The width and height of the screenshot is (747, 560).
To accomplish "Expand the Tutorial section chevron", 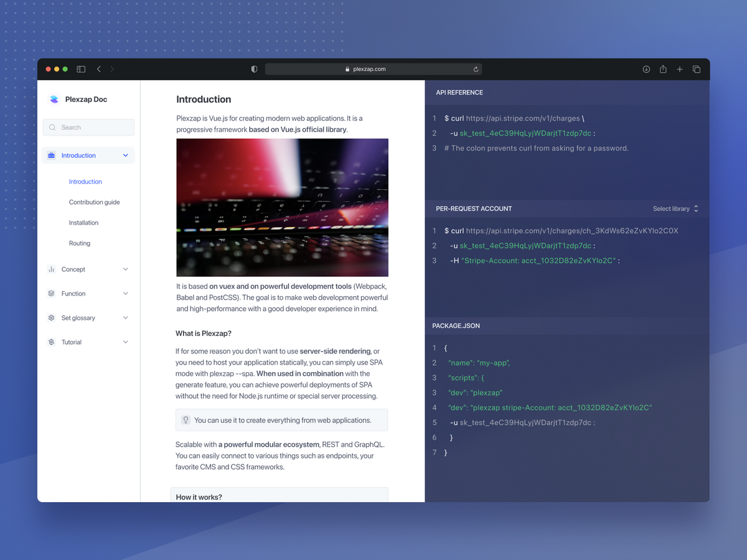I will (126, 342).
